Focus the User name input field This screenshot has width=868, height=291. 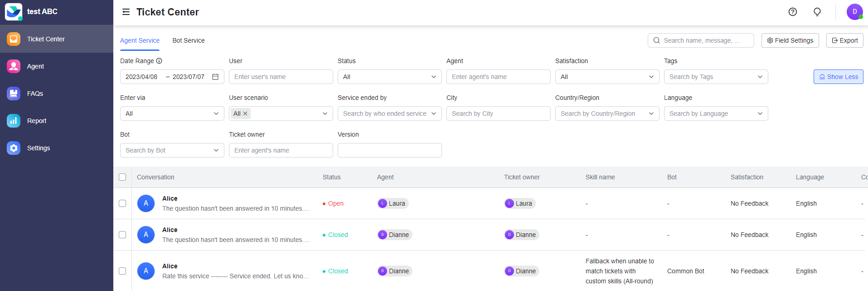[281, 77]
